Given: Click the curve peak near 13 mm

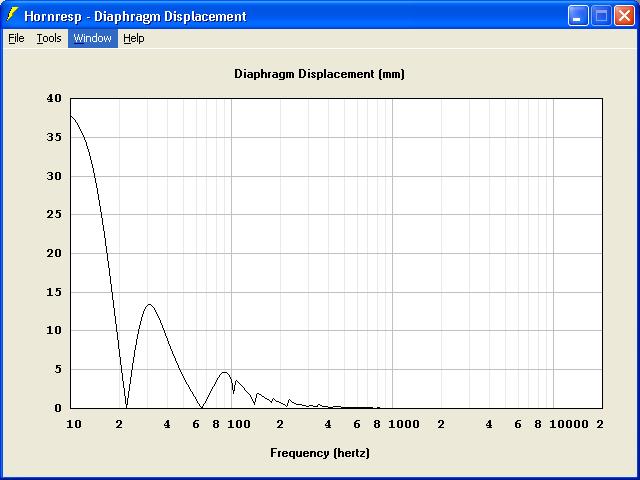Looking at the screenshot, I should pyautogui.click(x=149, y=304).
